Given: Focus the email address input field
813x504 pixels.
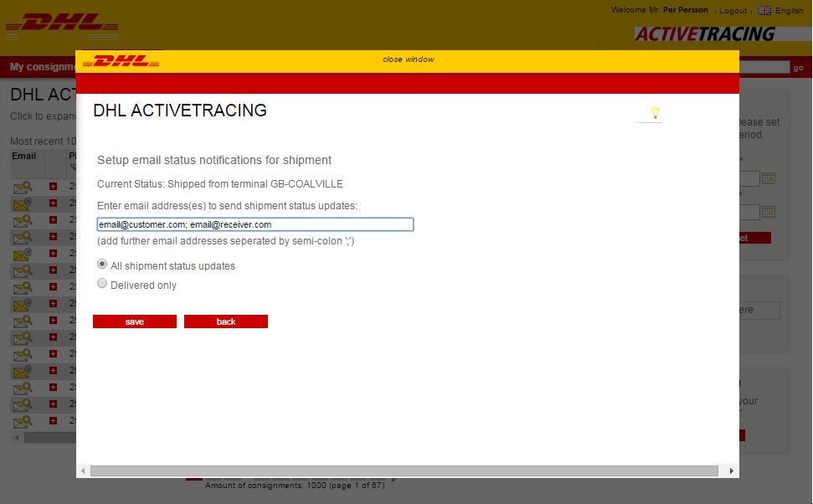Looking at the screenshot, I should point(255,224).
